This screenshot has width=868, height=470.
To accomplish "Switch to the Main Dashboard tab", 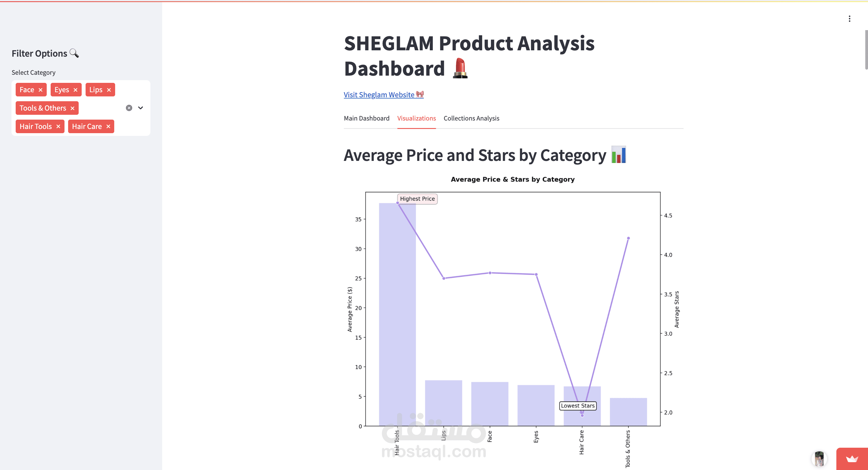I will click(366, 118).
